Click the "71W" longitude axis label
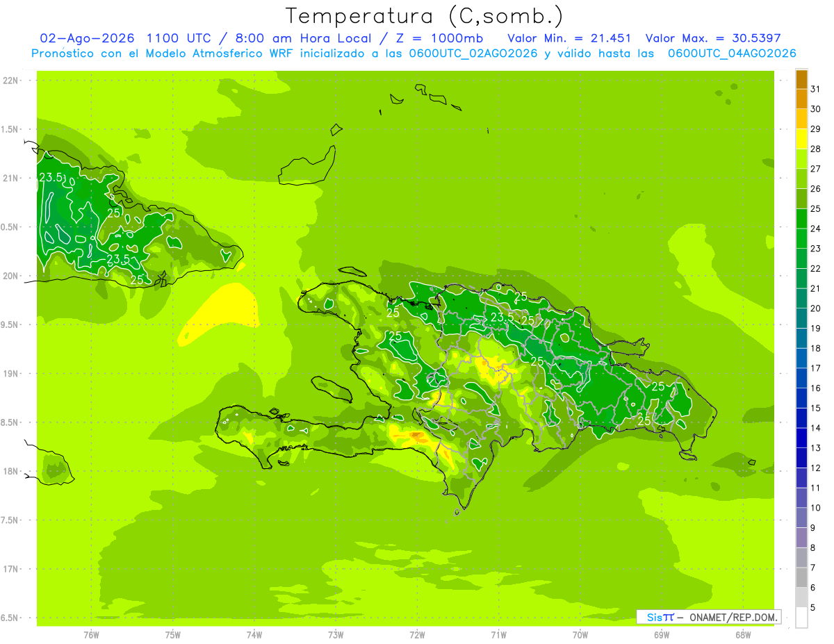The width and height of the screenshot is (834, 644). point(498,635)
